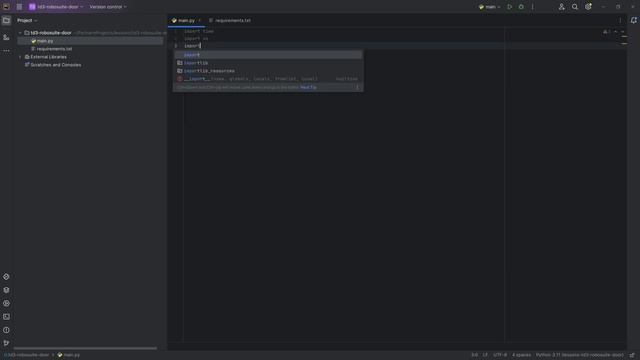Image resolution: width=640 pixels, height=360 pixels.
Task: Open the Terminal tool window
Action: coord(6,317)
